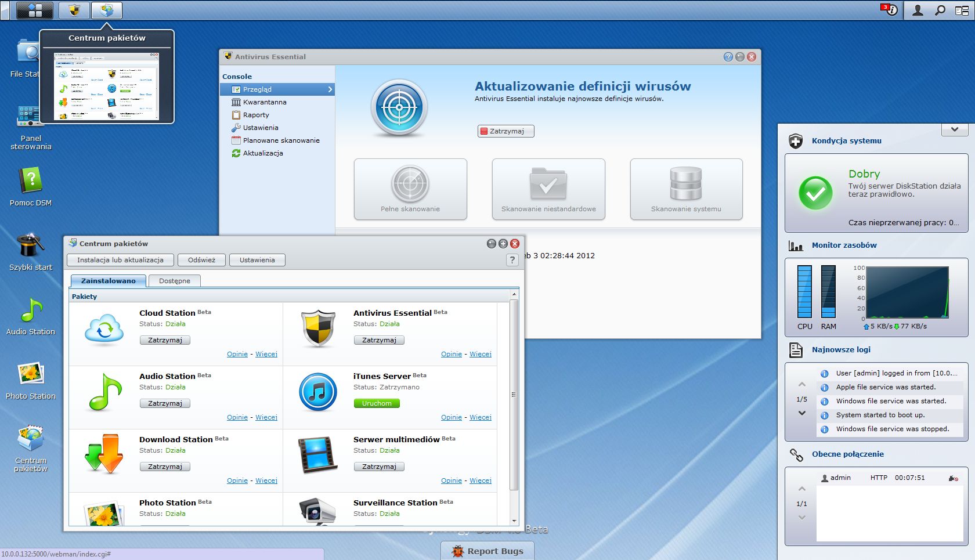Click the Serwer multimediów film package icon

pos(317,455)
